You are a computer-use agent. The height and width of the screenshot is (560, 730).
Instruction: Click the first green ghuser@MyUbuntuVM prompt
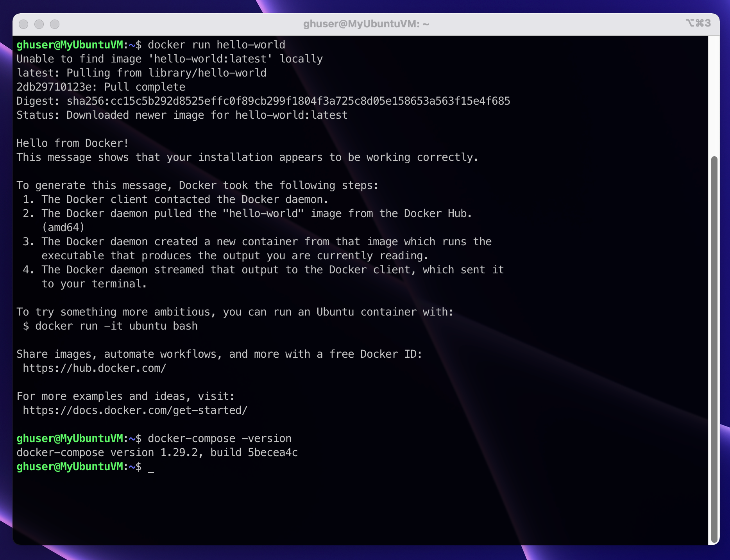(x=70, y=45)
